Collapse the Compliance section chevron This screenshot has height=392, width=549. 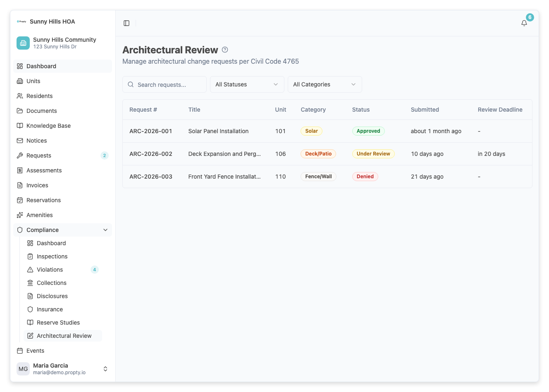(x=105, y=230)
